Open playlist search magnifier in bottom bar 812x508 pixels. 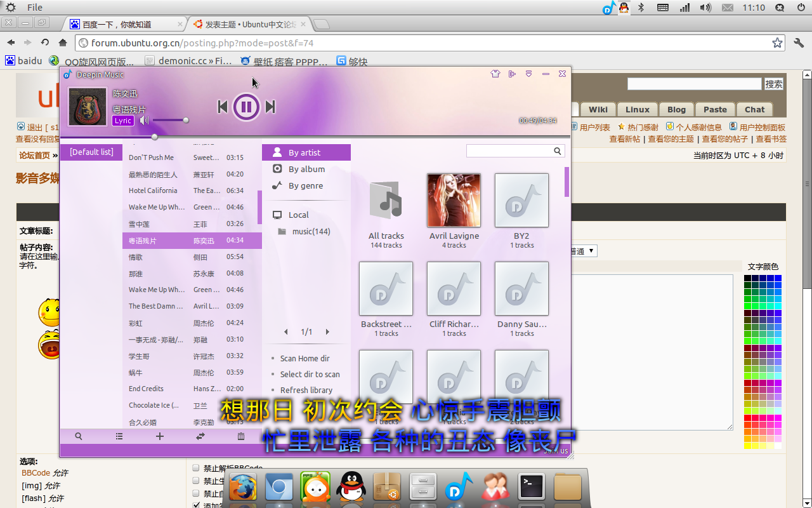[x=79, y=436]
